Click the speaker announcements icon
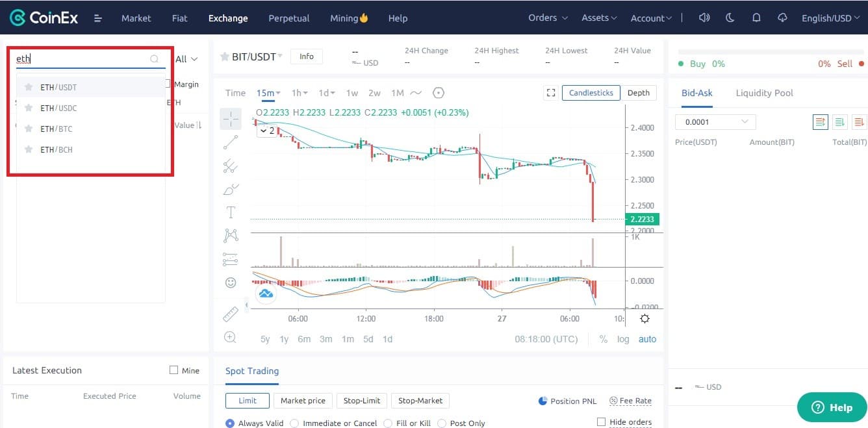 click(704, 18)
